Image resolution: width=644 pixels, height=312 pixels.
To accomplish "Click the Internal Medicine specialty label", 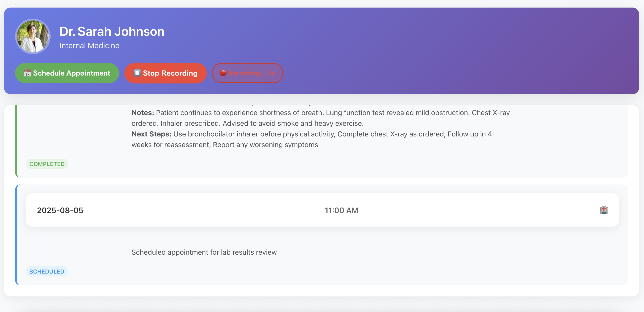I will click(89, 46).
